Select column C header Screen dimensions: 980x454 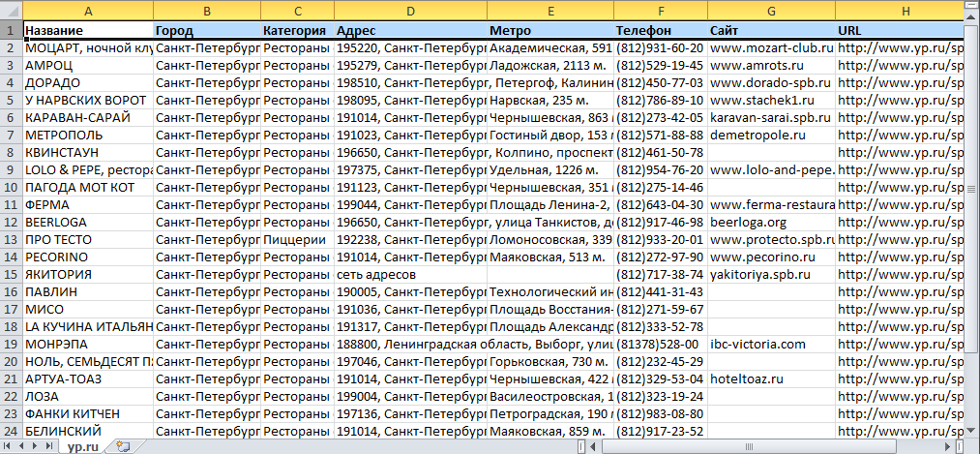(x=298, y=11)
